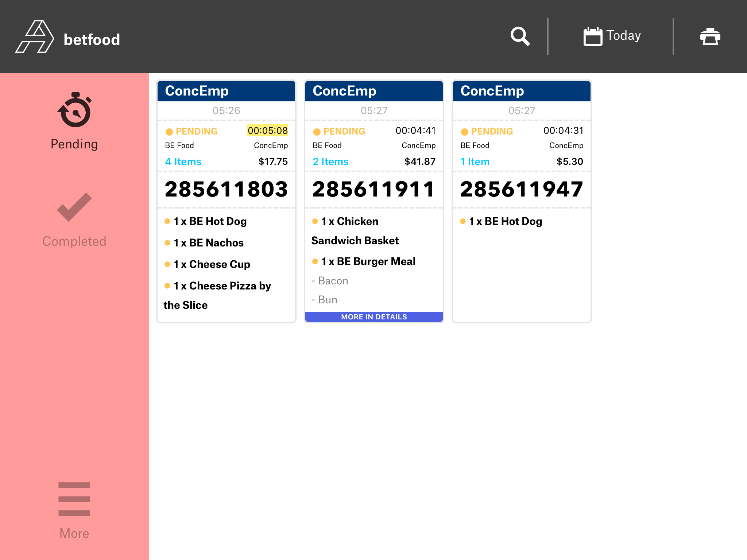The height and width of the screenshot is (560, 747).
Task: Click the betfood logo icon
Action: (35, 37)
